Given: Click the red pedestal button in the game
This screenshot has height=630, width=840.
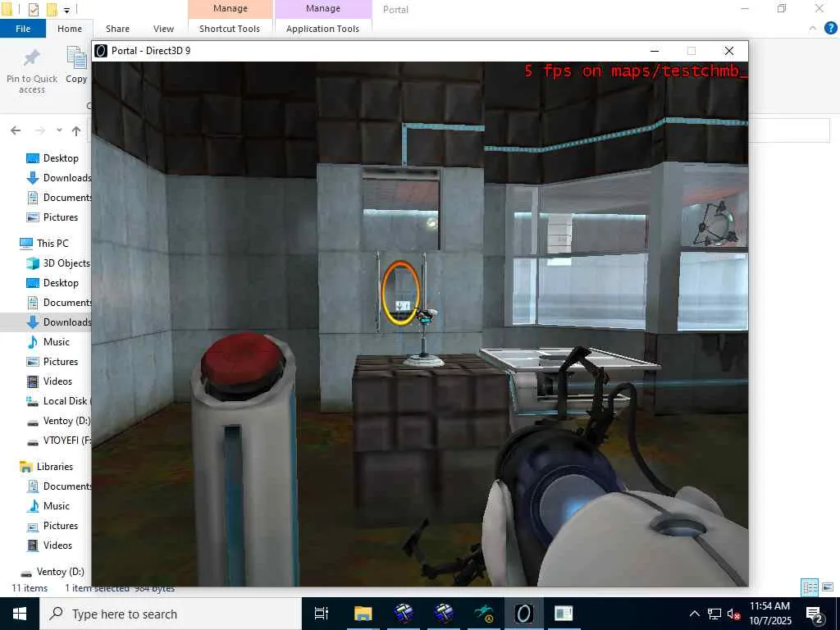Looking at the screenshot, I should [x=242, y=360].
